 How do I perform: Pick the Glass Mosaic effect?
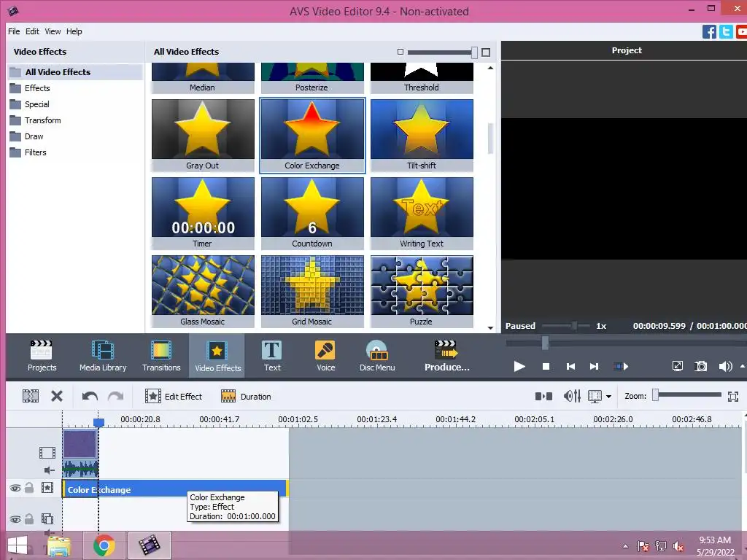[203, 292]
